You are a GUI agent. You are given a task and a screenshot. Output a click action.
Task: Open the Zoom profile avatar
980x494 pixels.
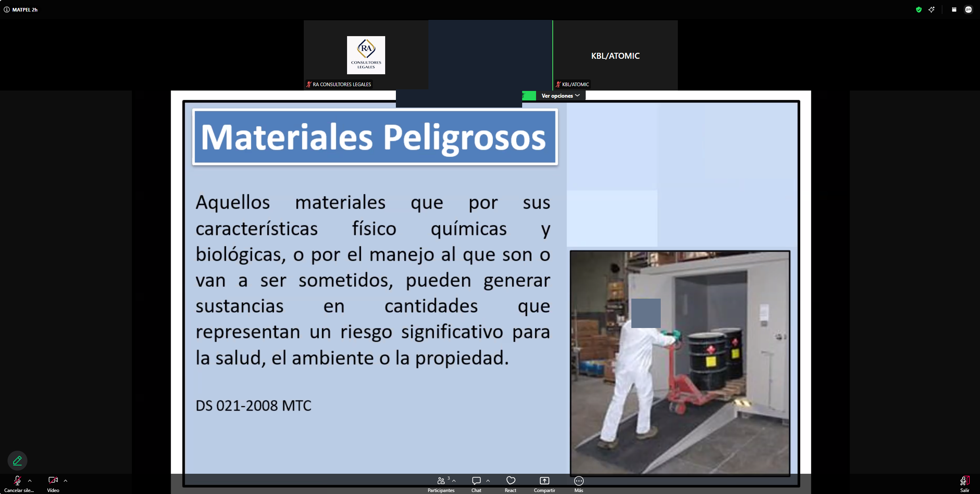pyautogui.click(x=968, y=10)
